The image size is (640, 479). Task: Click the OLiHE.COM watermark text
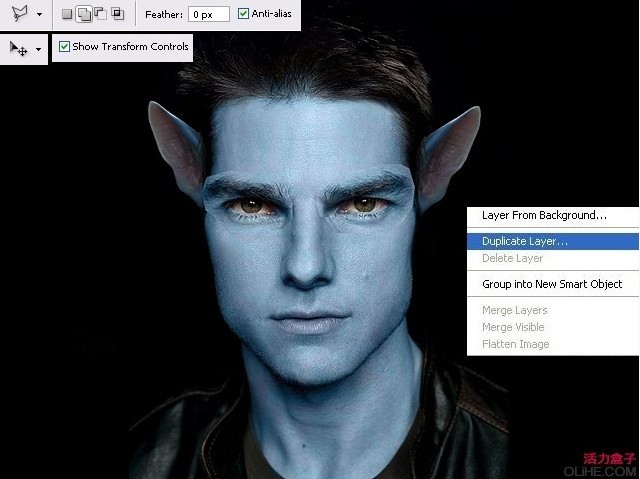600,472
